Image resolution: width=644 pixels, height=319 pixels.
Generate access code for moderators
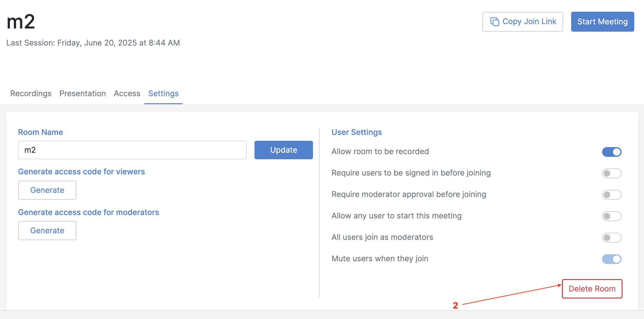pos(47,231)
